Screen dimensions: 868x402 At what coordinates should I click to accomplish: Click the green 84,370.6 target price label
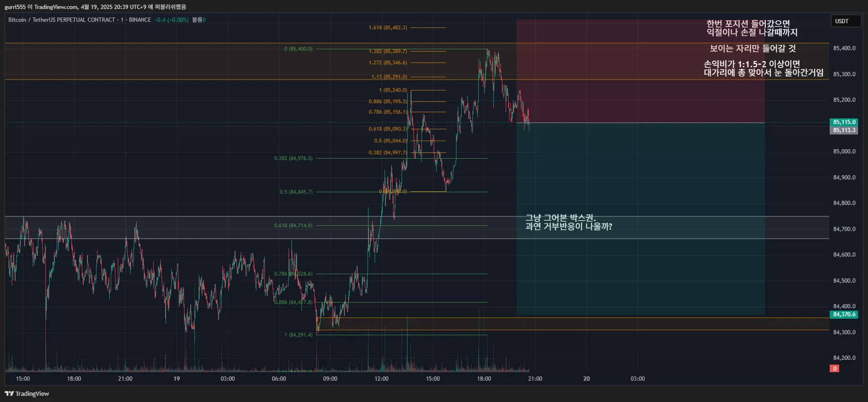pyautogui.click(x=844, y=314)
